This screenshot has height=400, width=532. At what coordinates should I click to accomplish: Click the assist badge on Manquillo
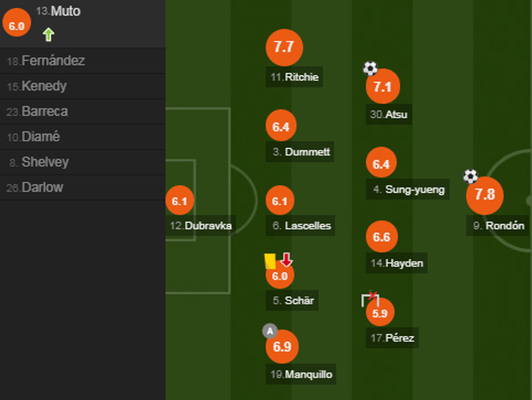tap(270, 331)
